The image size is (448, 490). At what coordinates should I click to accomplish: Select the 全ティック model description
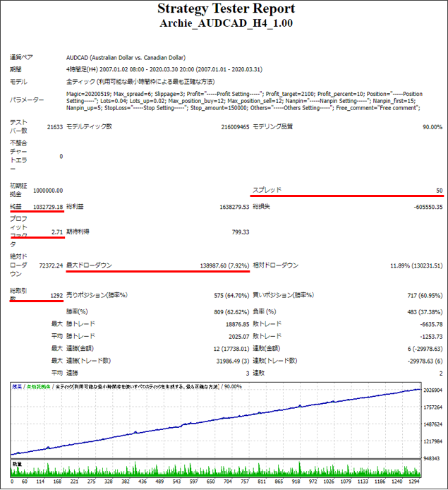pyautogui.click(x=140, y=82)
